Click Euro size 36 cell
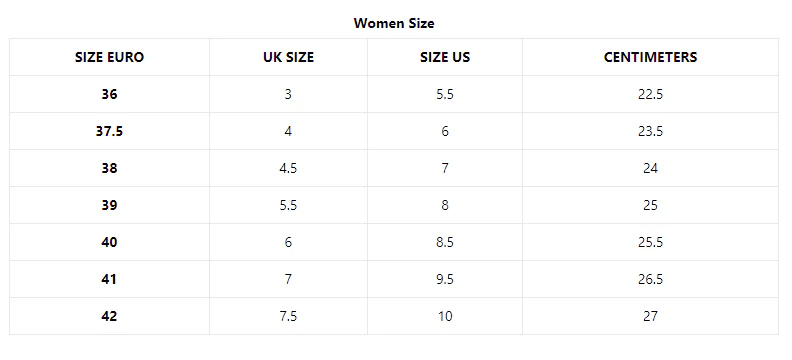792x360 pixels. click(110, 94)
